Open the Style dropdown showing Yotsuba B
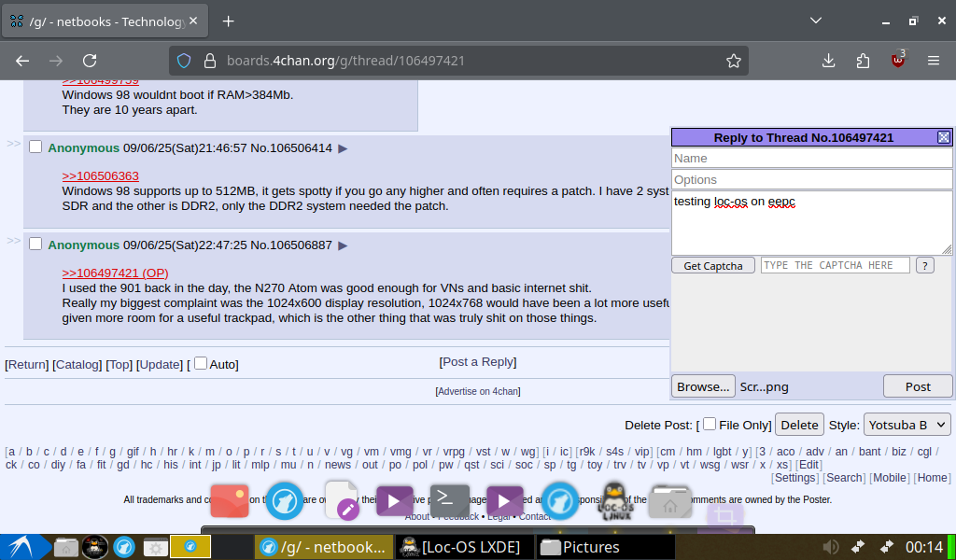 907,425
